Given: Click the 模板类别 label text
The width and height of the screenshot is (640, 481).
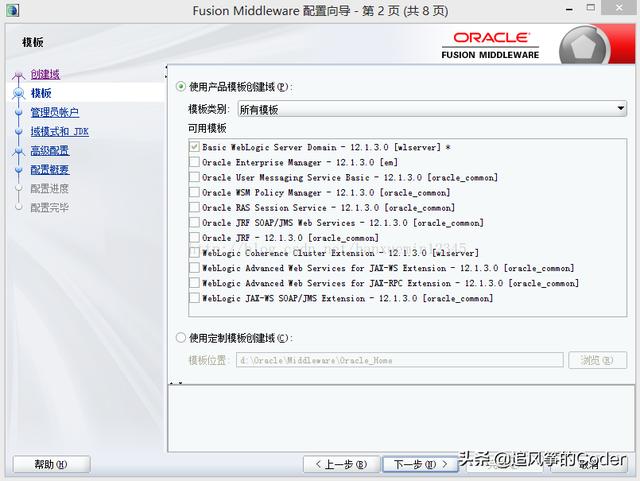Looking at the screenshot, I should (209, 109).
